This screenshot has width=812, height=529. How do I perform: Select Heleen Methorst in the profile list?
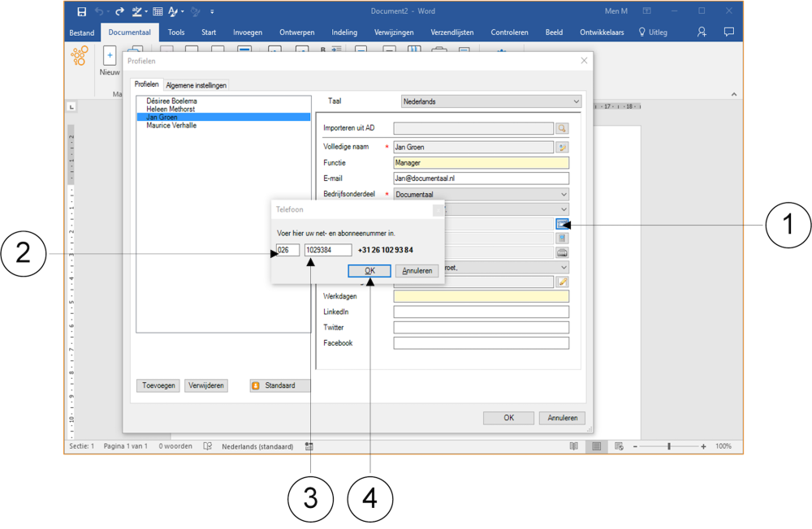[x=171, y=110]
